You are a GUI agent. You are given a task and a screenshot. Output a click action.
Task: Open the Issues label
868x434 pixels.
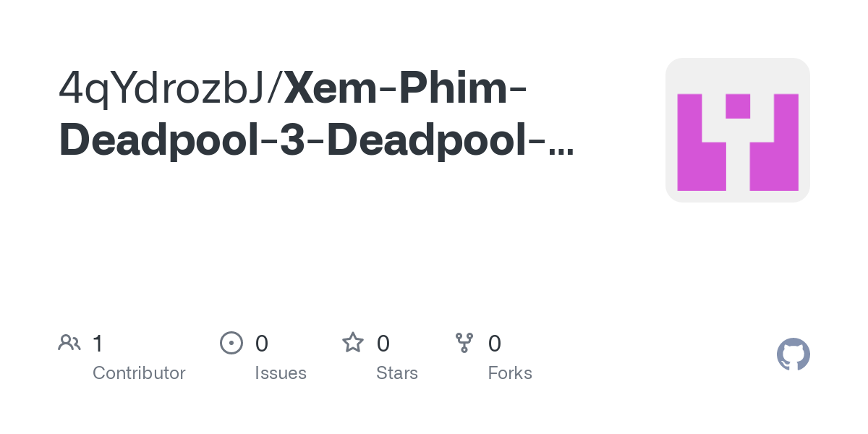(x=281, y=373)
